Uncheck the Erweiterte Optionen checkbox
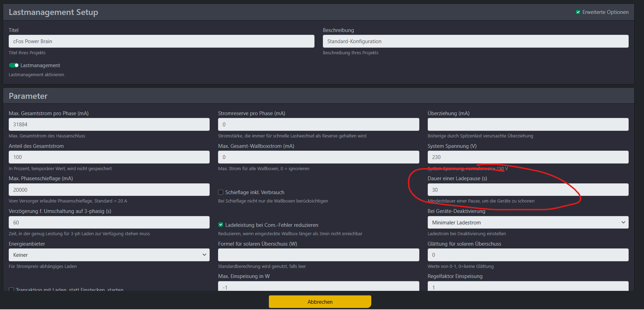This screenshot has width=644, height=310. 578,12
